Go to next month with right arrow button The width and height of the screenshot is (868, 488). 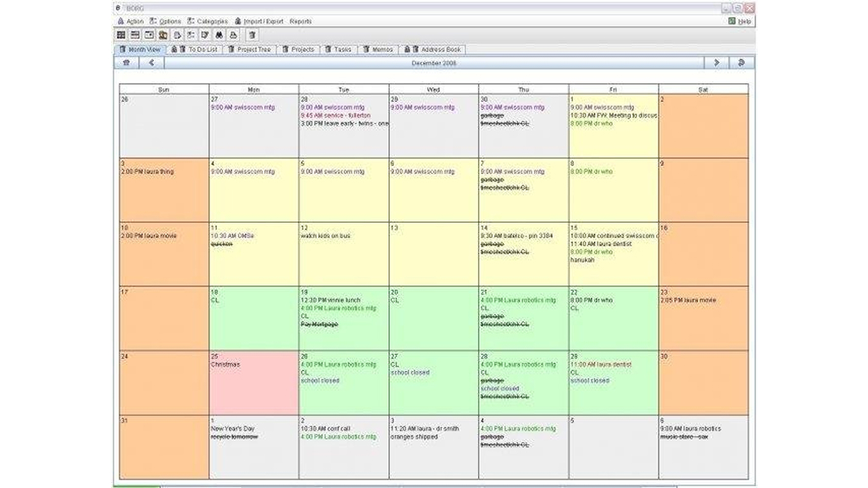[x=716, y=64]
